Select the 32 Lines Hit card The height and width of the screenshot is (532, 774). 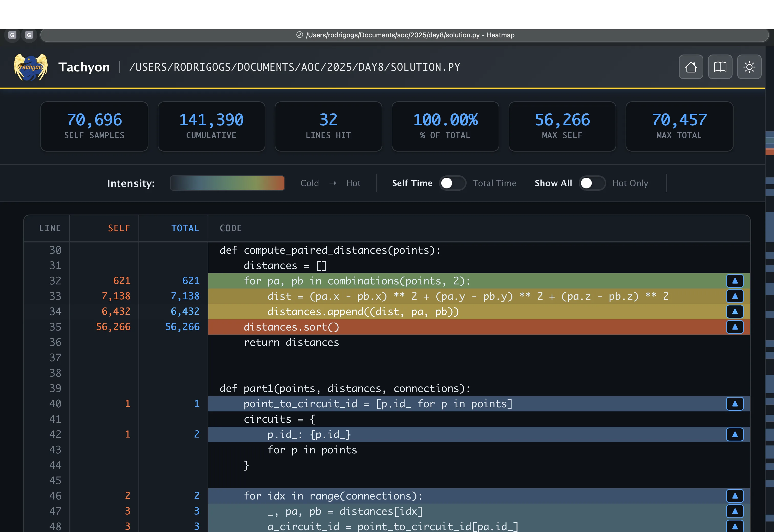point(328,126)
